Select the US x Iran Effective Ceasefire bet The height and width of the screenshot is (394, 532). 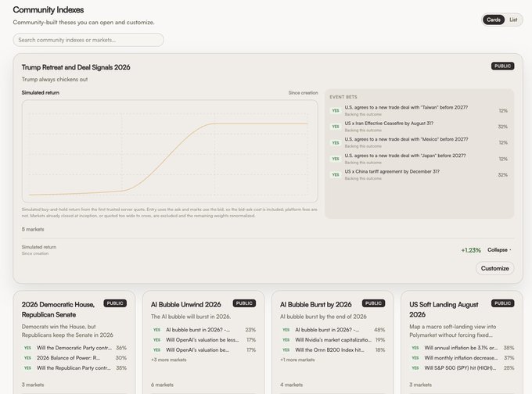tap(419, 127)
